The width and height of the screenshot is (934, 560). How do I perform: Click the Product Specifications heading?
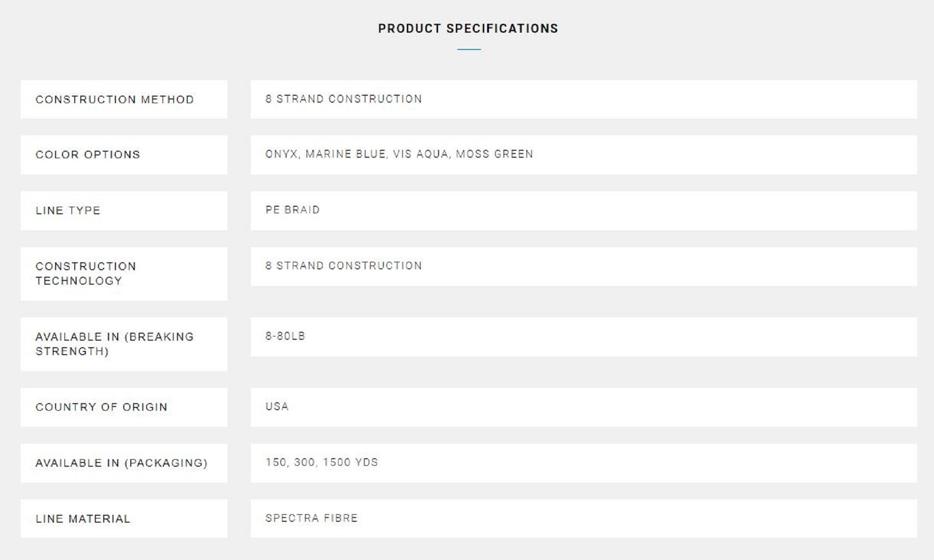[468, 28]
